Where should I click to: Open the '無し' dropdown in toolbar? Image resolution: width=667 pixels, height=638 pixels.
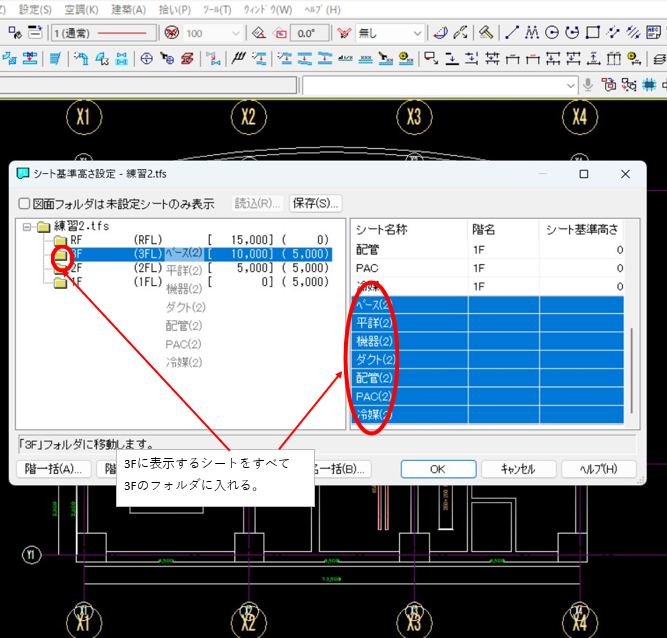tap(390, 33)
